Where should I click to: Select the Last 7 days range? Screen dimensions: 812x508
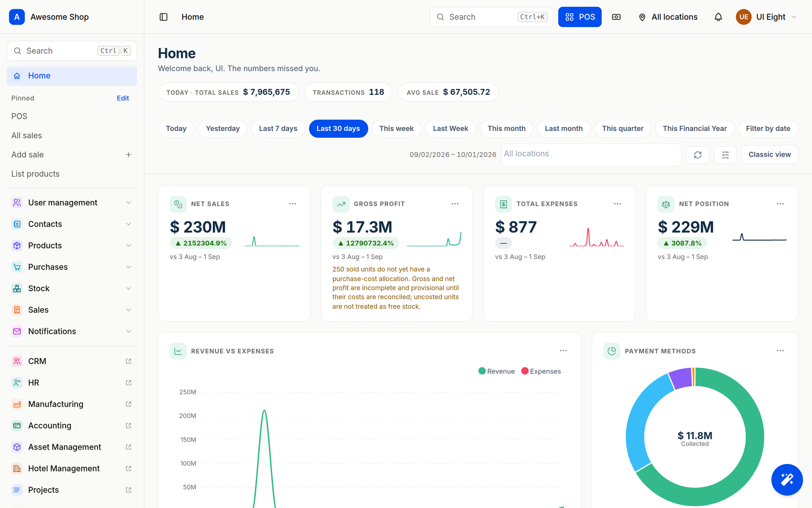point(278,129)
